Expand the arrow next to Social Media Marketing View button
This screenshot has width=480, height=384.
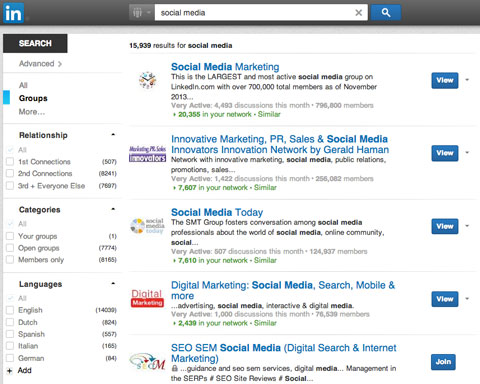pos(467,80)
